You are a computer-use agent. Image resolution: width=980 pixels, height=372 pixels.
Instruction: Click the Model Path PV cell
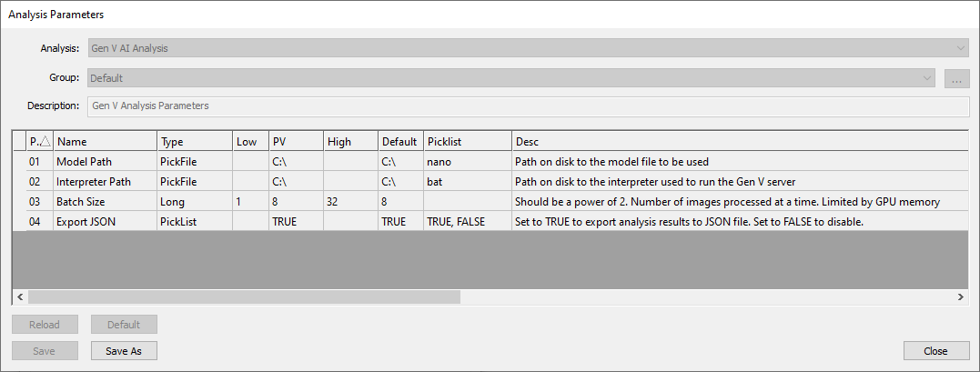click(295, 162)
